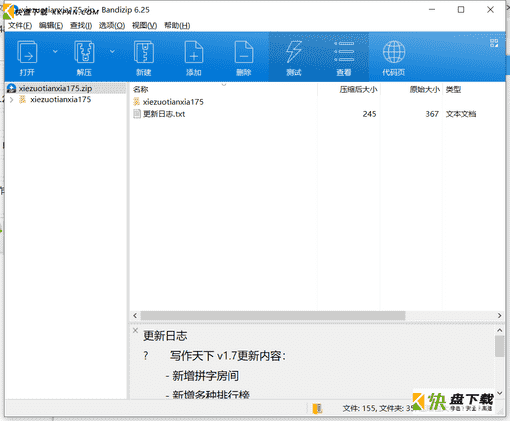Screen dimensions: 510x421
Task: Click the horizontal scrollbar left arrow
Action: tap(135, 315)
